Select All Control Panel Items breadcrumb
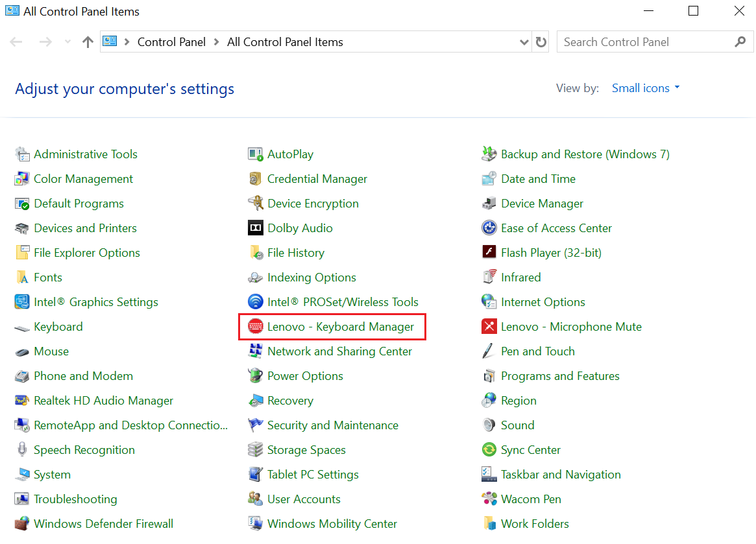Screen dimensions: 756x544 [x=285, y=42]
